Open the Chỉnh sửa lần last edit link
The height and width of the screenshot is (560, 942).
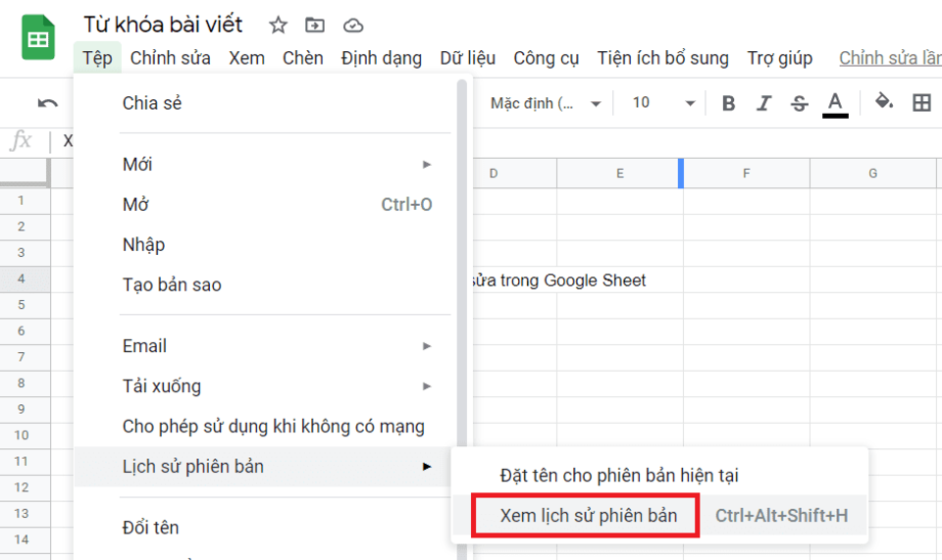coord(889,59)
